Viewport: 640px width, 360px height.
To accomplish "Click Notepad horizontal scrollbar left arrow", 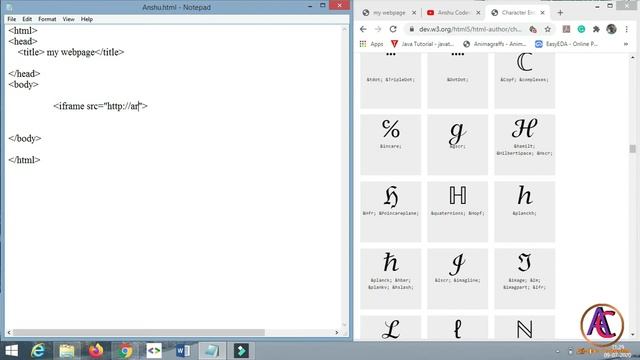I will pos(9,332).
